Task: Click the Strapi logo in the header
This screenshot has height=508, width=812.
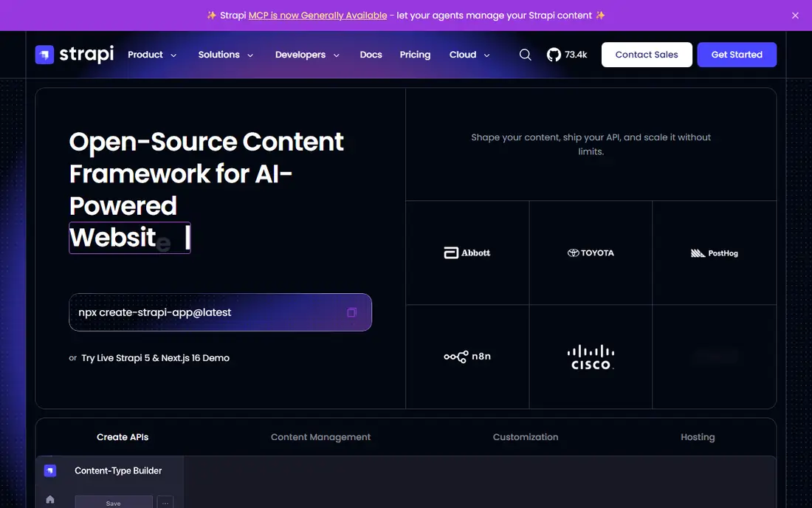Action: (x=75, y=55)
